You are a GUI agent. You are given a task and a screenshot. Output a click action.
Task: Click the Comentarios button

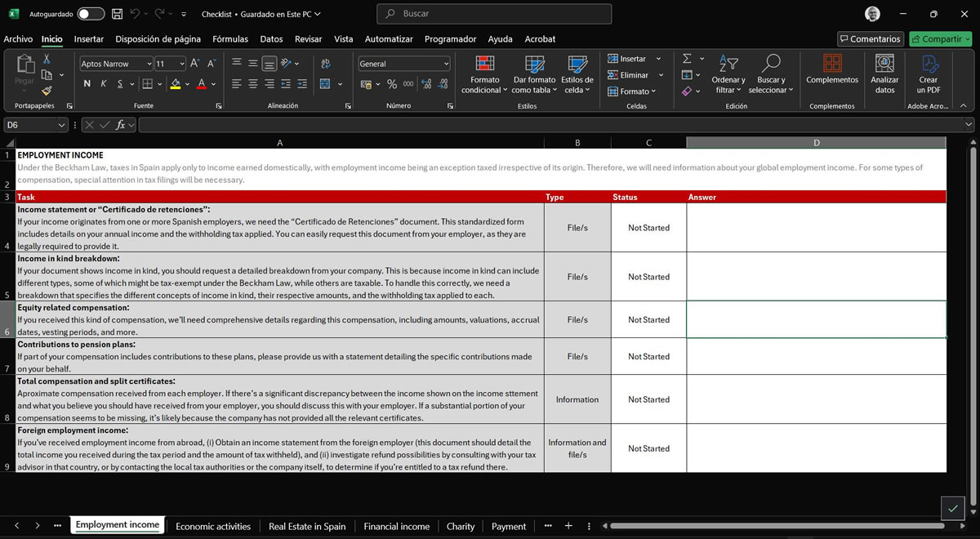click(x=870, y=38)
